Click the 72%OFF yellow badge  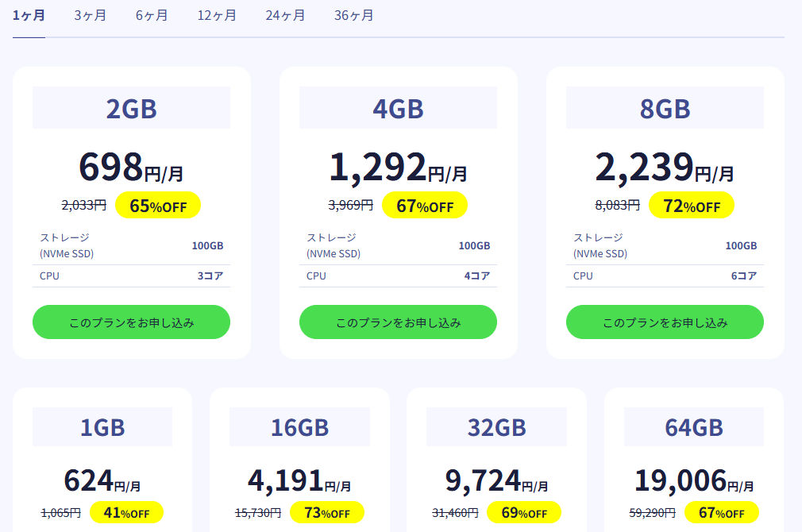692,206
